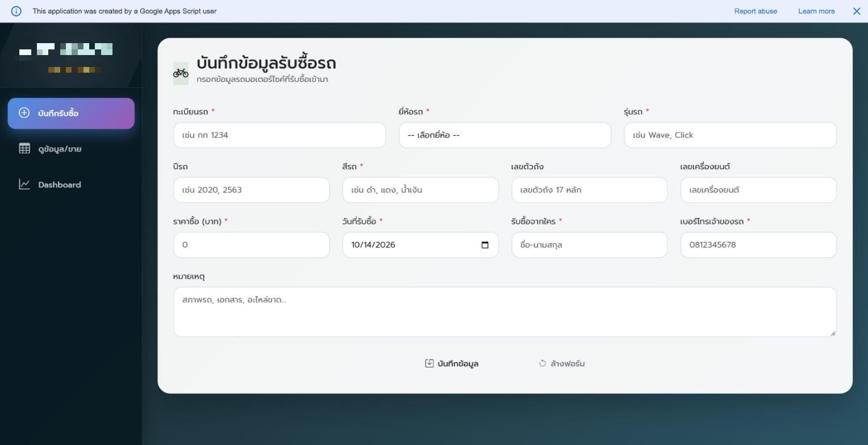Click the plus icon beside บันทึกรับซื้อ

click(x=24, y=113)
